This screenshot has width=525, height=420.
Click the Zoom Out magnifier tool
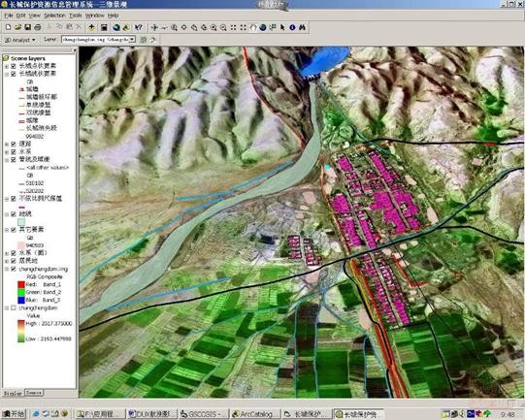click(x=223, y=27)
